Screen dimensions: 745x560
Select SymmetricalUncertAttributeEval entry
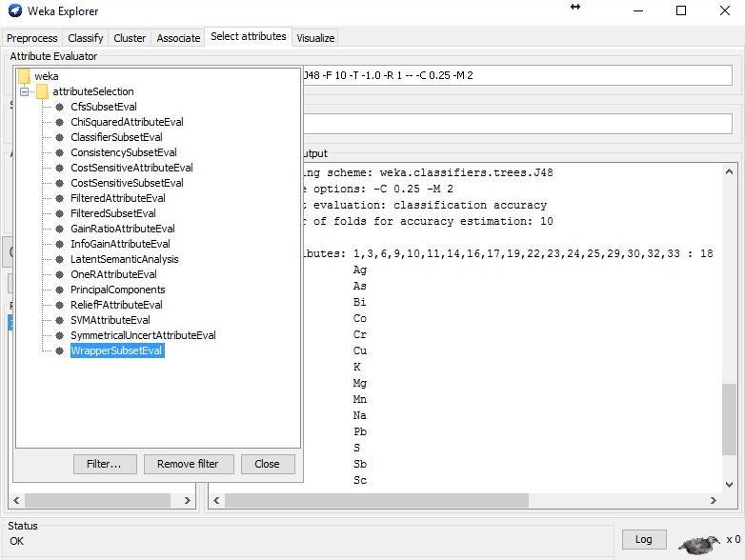(143, 335)
